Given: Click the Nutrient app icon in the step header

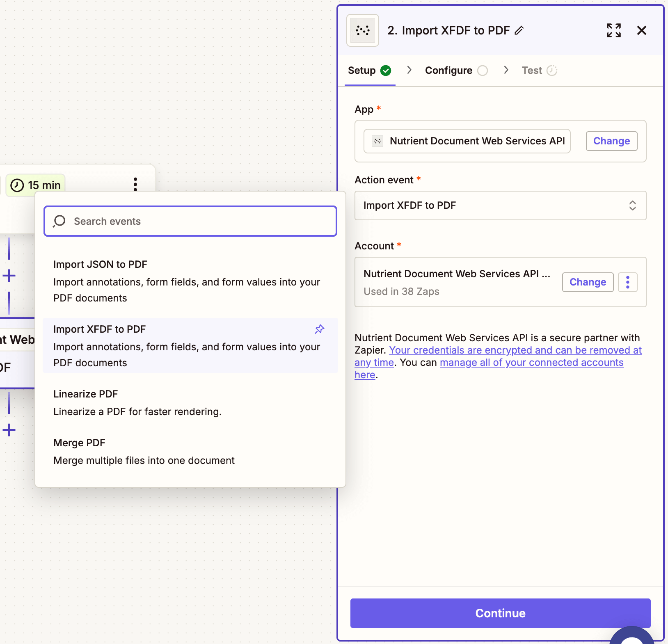Looking at the screenshot, I should click(362, 30).
